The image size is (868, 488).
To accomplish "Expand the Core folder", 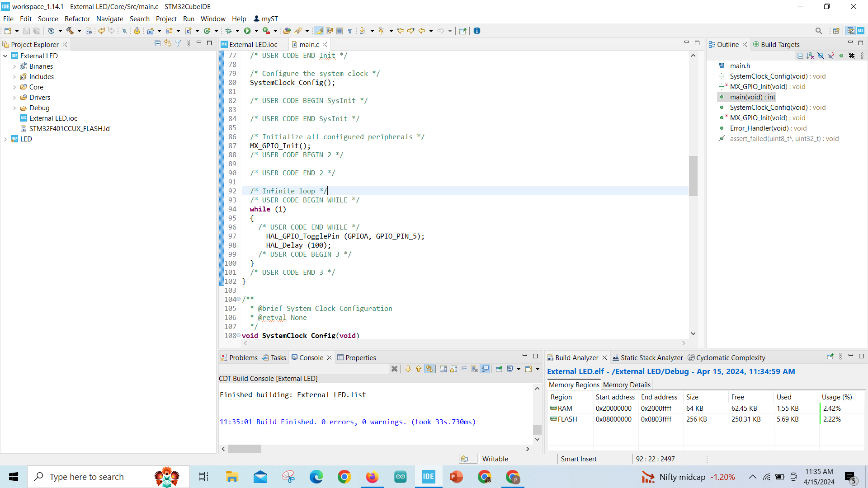I will tap(14, 87).
